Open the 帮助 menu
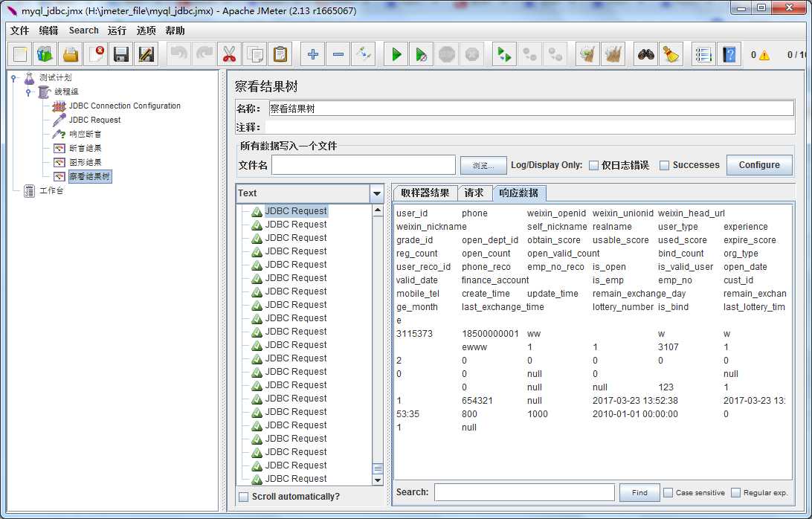The image size is (812, 519). (x=175, y=30)
